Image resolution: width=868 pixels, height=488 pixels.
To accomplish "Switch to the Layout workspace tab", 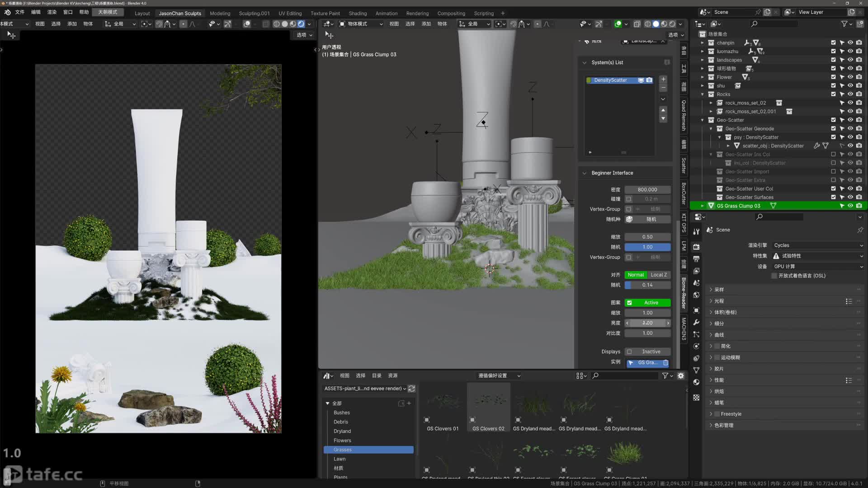I will click(x=142, y=13).
